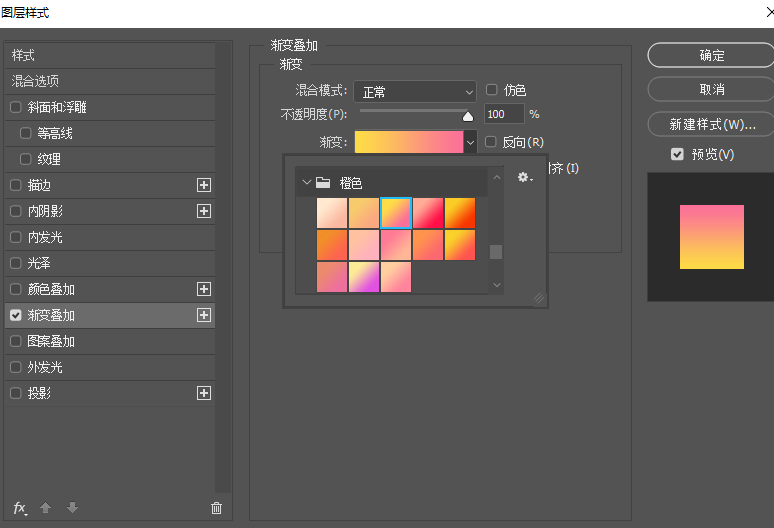Image resolution: width=774 pixels, height=528 pixels.
Task: Click the move effect down arrow
Action: pyautogui.click(x=72, y=508)
